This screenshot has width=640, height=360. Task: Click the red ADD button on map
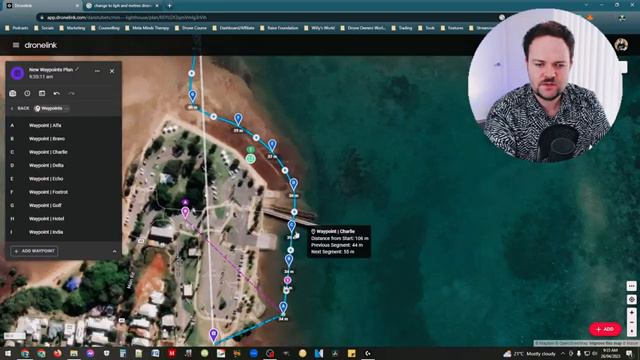(x=605, y=329)
